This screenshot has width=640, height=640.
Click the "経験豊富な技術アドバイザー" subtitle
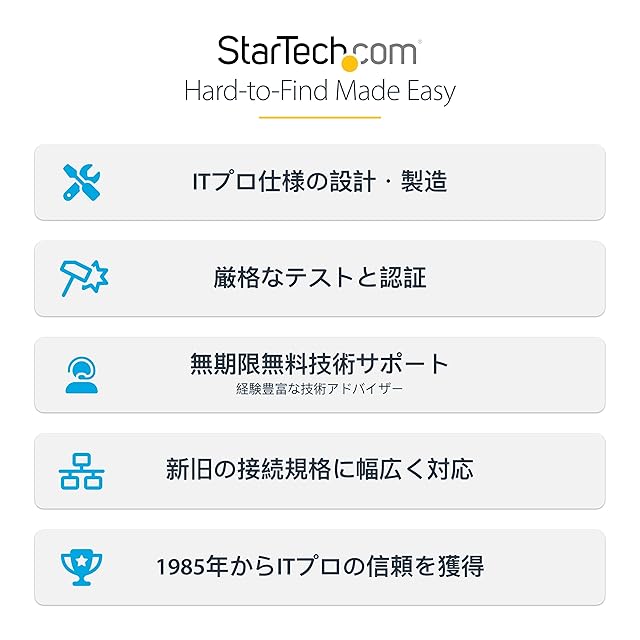point(320,388)
